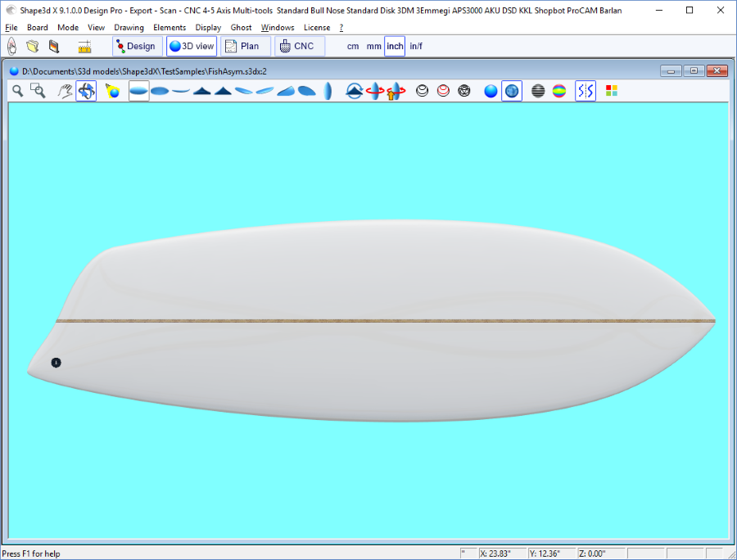Switch measurements to in/f fractions
The width and height of the screenshot is (737, 560).
click(x=415, y=46)
